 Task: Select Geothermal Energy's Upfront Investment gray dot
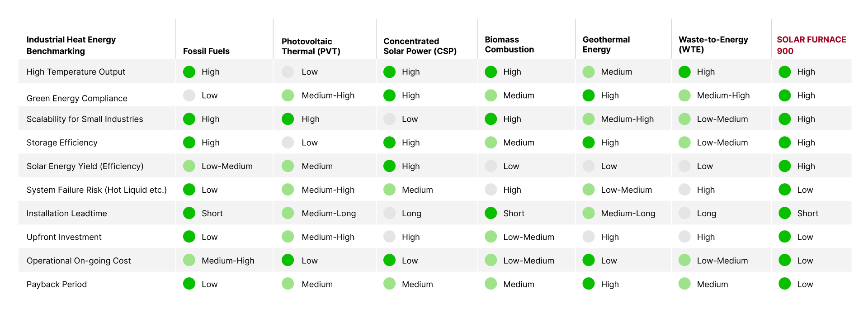pyautogui.click(x=589, y=237)
